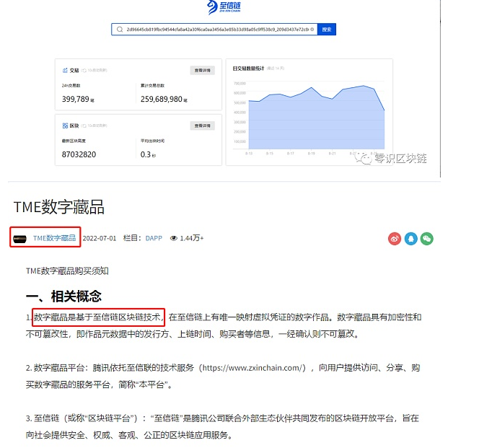Click the 最新区块高度 label
The width and height of the screenshot is (479, 448).
74,141
